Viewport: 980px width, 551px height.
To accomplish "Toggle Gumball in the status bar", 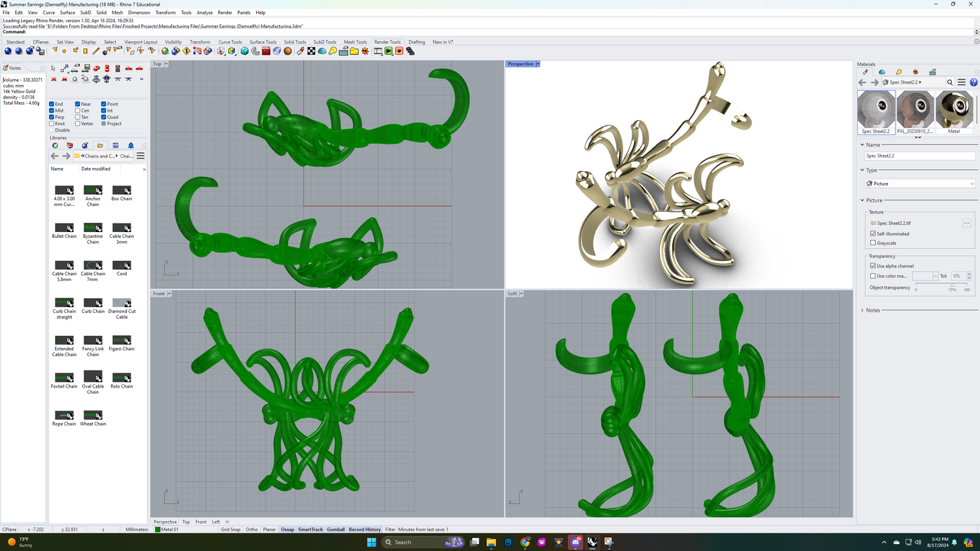I will pyautogui.click(x=336, y=529).
